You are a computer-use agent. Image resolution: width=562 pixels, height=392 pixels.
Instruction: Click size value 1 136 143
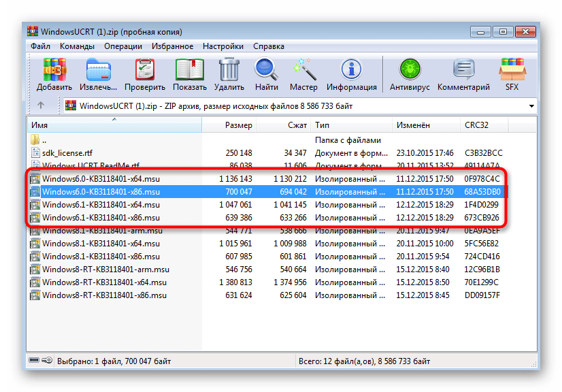(235, 178)
